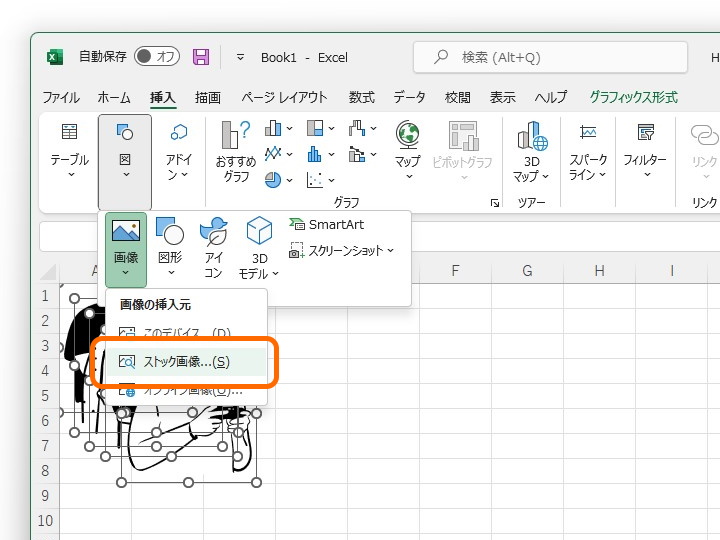This screenshot has width=720, height=540.
Task: Click the Excel application logo icon
Action: 55,57
